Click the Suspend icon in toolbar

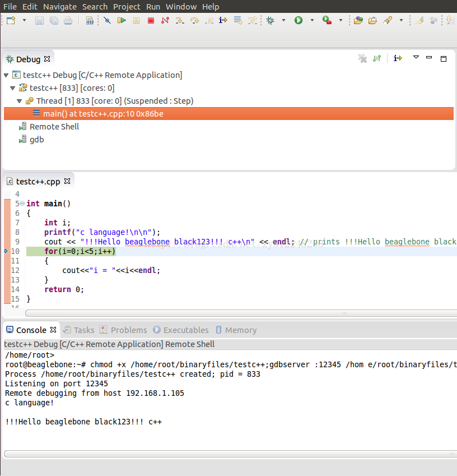point(136,20)
